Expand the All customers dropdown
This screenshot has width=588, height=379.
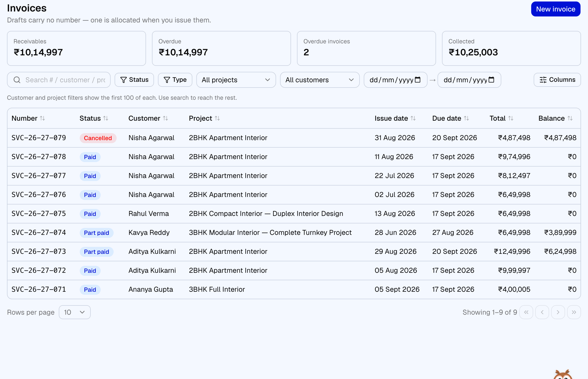[x=320, y=80]
